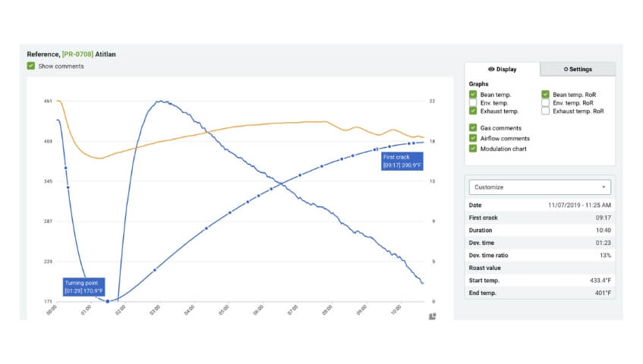Disable the Exhaust temp. graph checkbox
Viewport: 643px width, 364px height.
(x=474, y=111)
